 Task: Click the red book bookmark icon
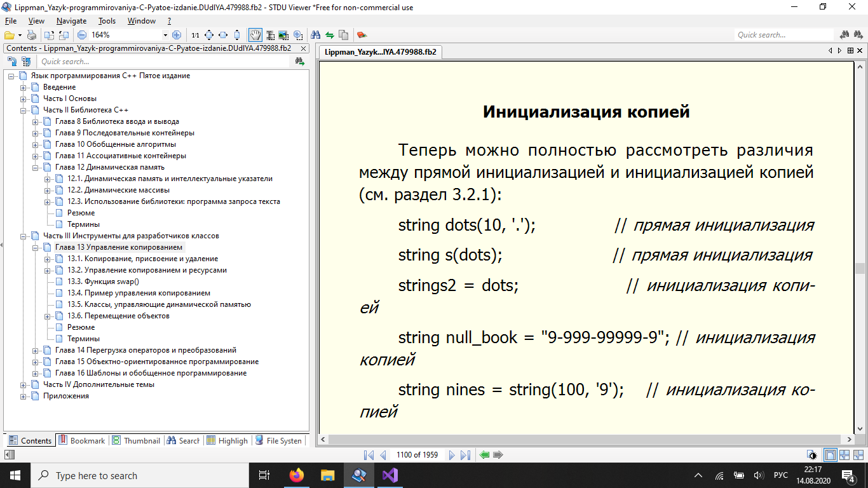pos(362,35)
